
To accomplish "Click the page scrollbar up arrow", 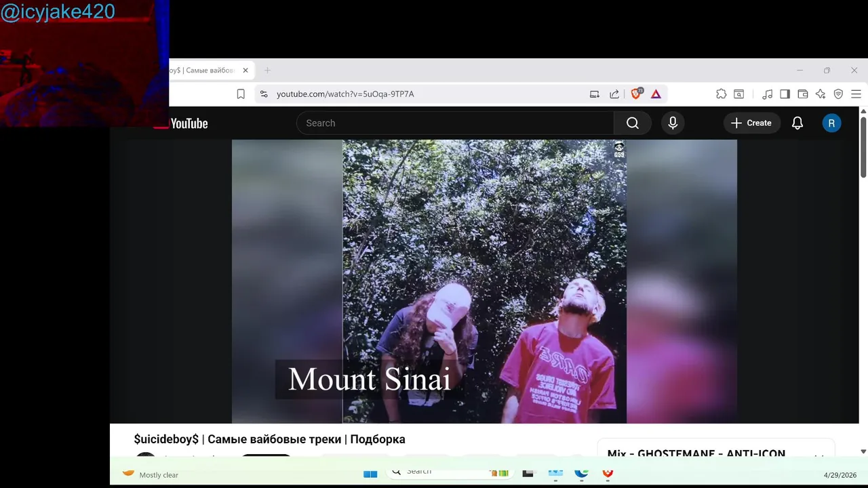I will tap(863, 111).
